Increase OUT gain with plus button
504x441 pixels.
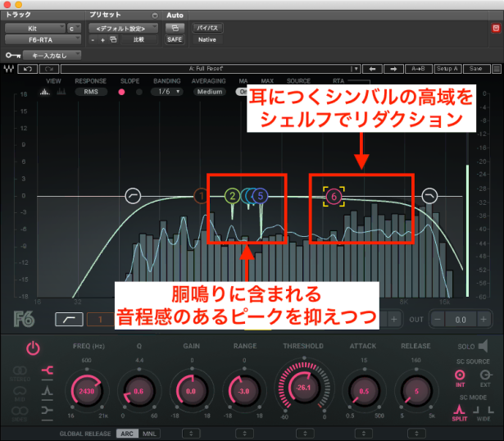pos(484,319)
